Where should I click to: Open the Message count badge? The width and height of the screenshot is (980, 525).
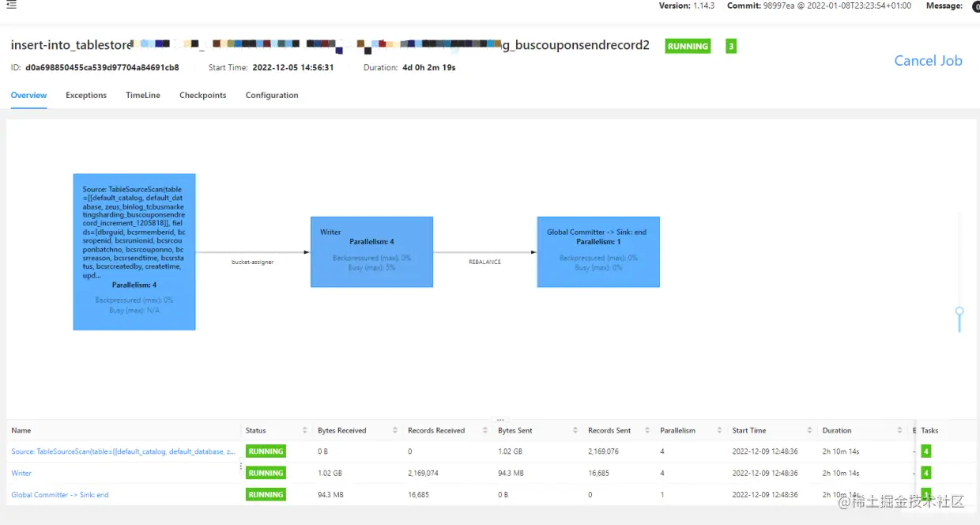click(x=976, y=6)
